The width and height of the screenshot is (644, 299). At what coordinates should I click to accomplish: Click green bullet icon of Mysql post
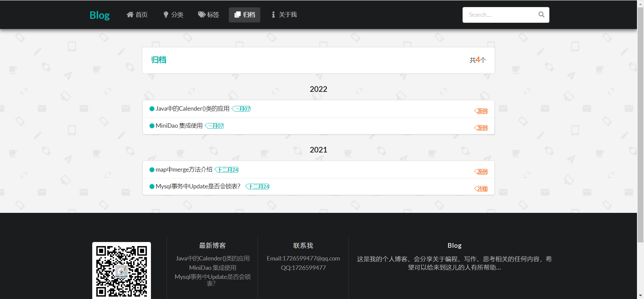152,186
